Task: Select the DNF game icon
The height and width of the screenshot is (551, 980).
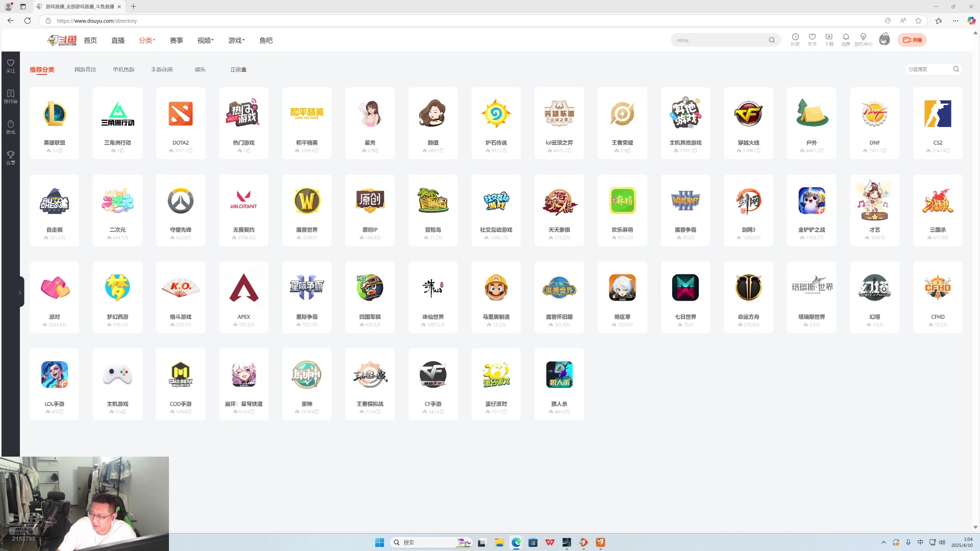Action: pyautogui.click(x=874, y=114)
